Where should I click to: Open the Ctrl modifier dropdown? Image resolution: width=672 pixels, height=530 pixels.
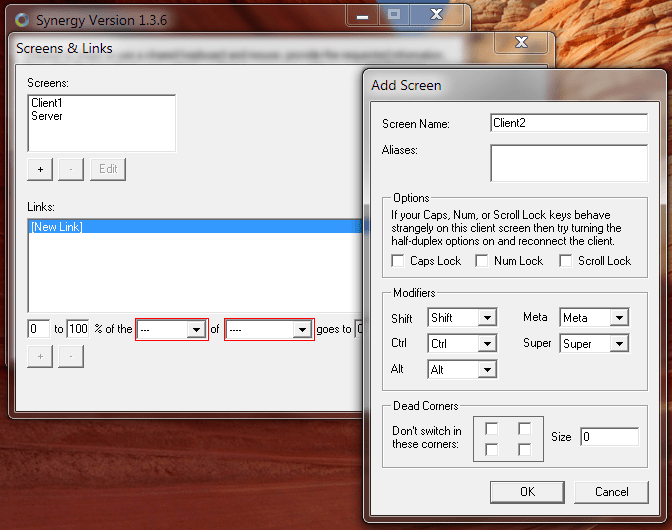462,343
